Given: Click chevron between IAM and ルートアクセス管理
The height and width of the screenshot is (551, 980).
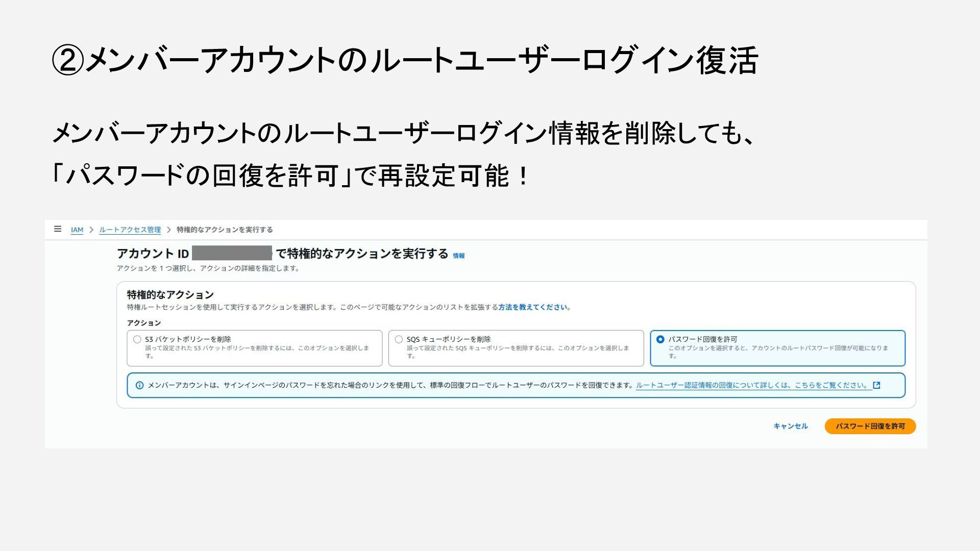Looking at the screenshot, I should [x=91, y=230].
